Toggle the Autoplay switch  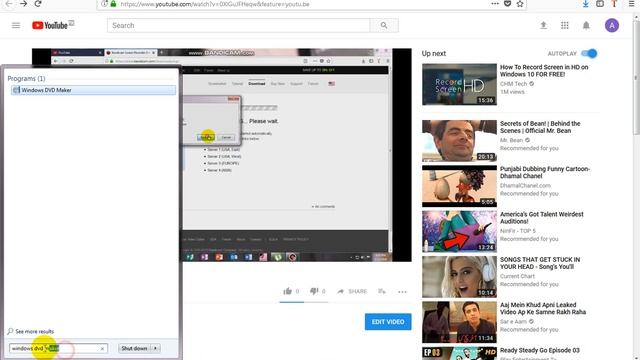[x=589, y=53]
